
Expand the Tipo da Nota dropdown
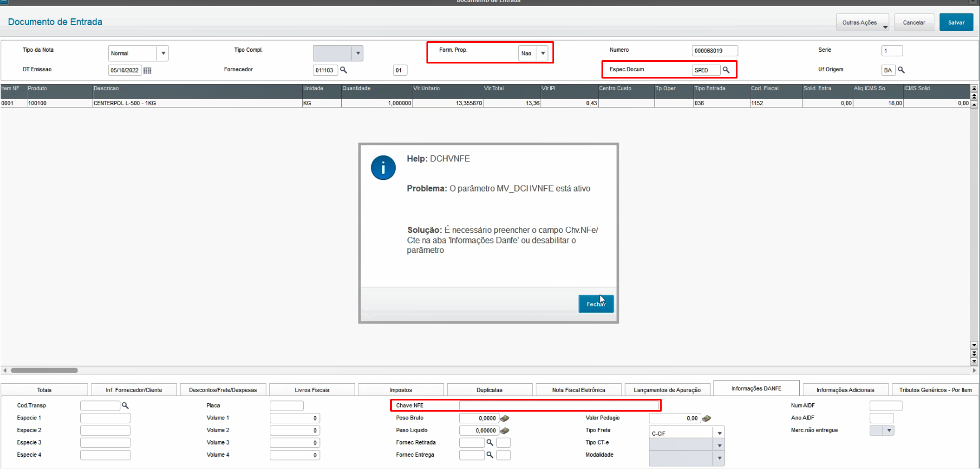(x=163, y=53)
